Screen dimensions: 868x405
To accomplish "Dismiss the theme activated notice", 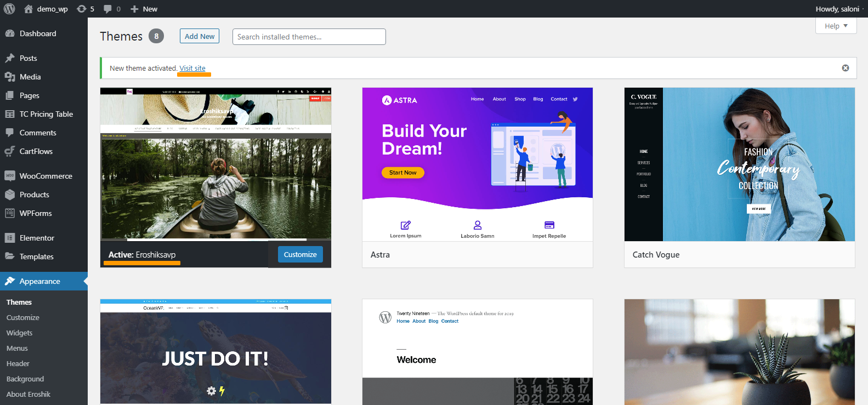I will pos(846,68).
